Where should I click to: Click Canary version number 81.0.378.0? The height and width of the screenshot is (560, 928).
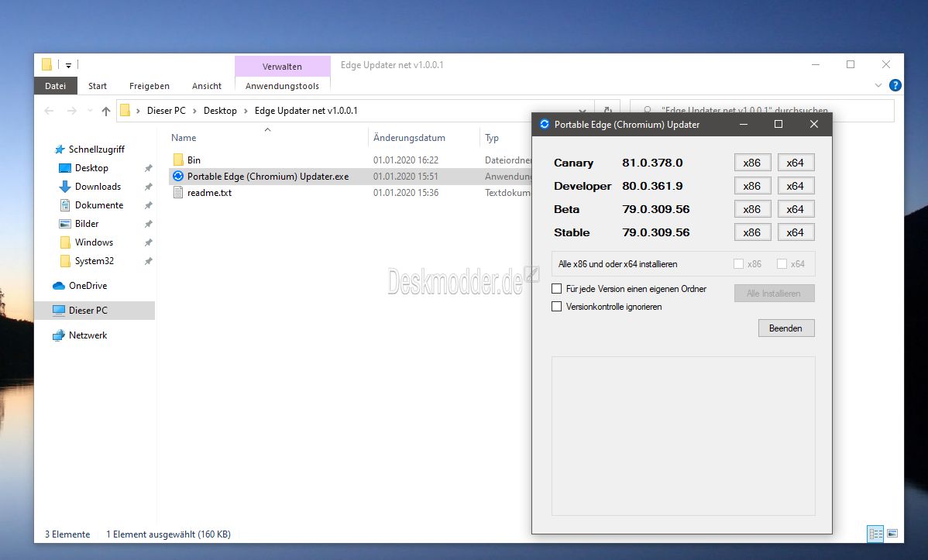[652, 163]
